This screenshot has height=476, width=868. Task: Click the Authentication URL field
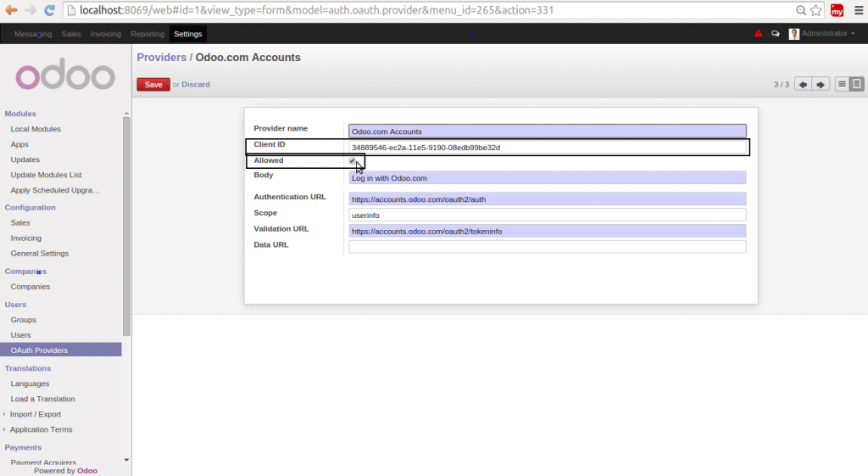coord(548,199)
